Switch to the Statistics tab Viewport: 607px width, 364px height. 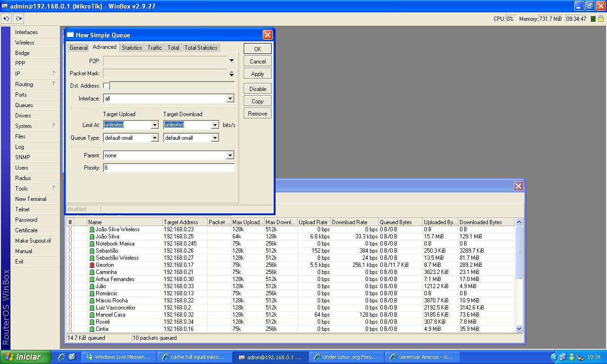132,48
